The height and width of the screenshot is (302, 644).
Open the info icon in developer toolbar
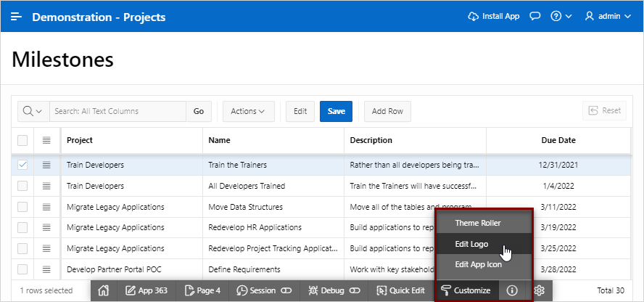point(512,290)
